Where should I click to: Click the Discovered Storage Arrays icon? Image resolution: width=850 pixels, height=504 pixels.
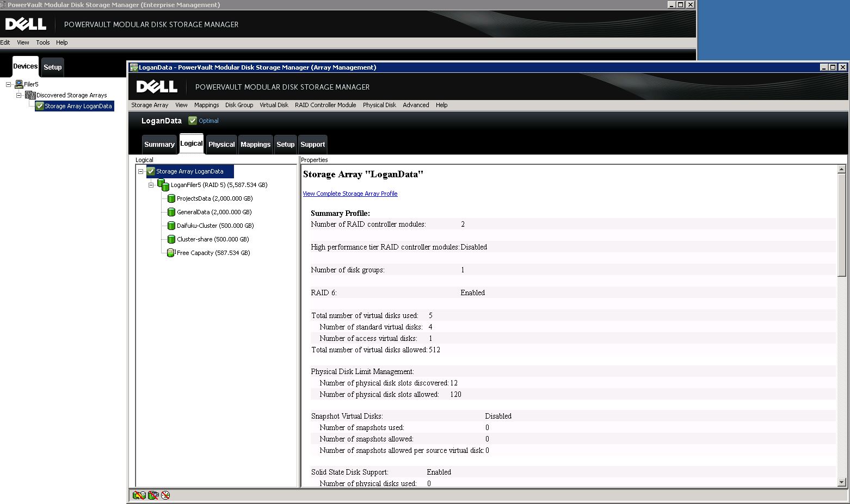pos(30,95)
